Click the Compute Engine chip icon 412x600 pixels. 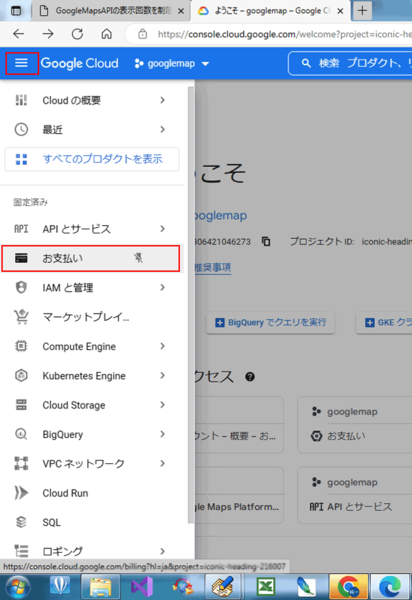point(21,346)
